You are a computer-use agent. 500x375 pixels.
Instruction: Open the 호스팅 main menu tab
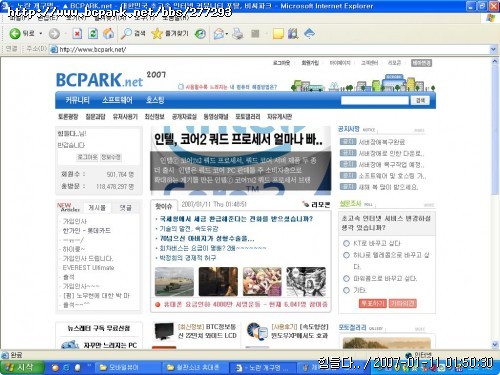tap(155, 100)
